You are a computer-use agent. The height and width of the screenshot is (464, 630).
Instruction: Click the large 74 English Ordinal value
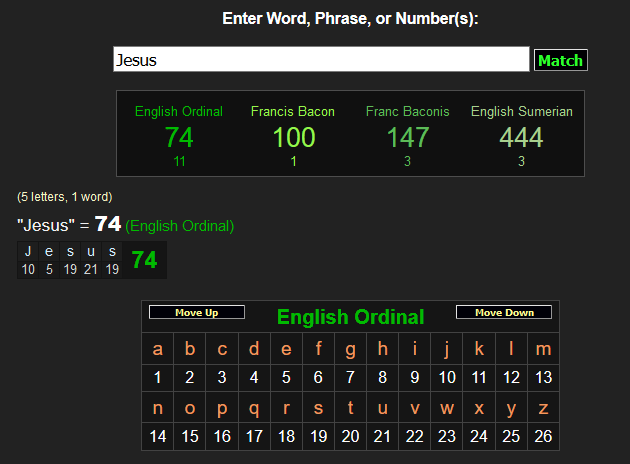[179, 137]
